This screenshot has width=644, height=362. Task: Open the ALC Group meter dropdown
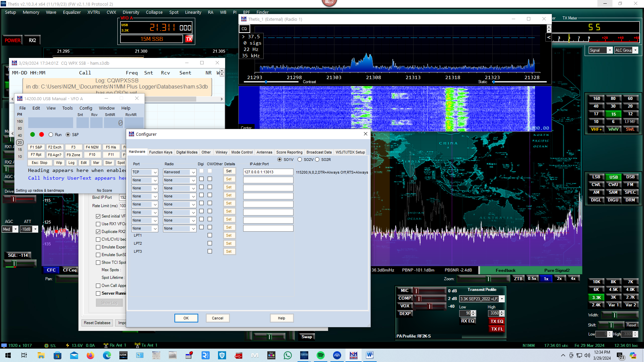point(635,50)
